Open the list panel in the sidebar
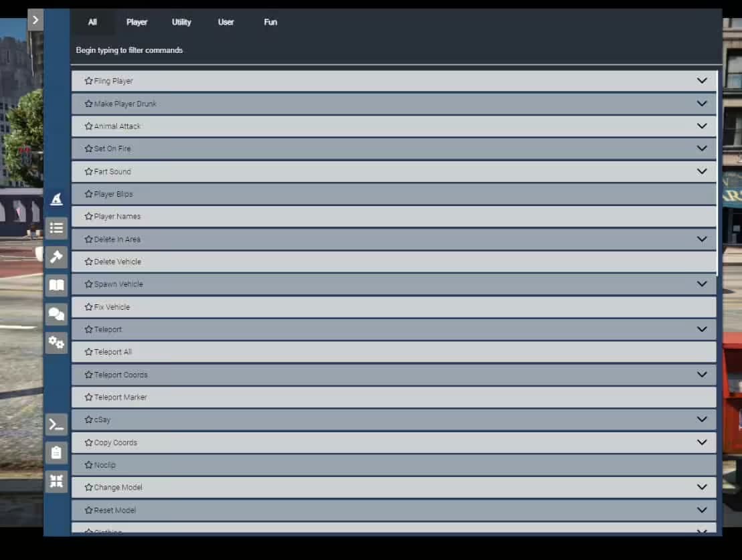Image resolution: width=742 pixels, height=560 pixels. 56,227
